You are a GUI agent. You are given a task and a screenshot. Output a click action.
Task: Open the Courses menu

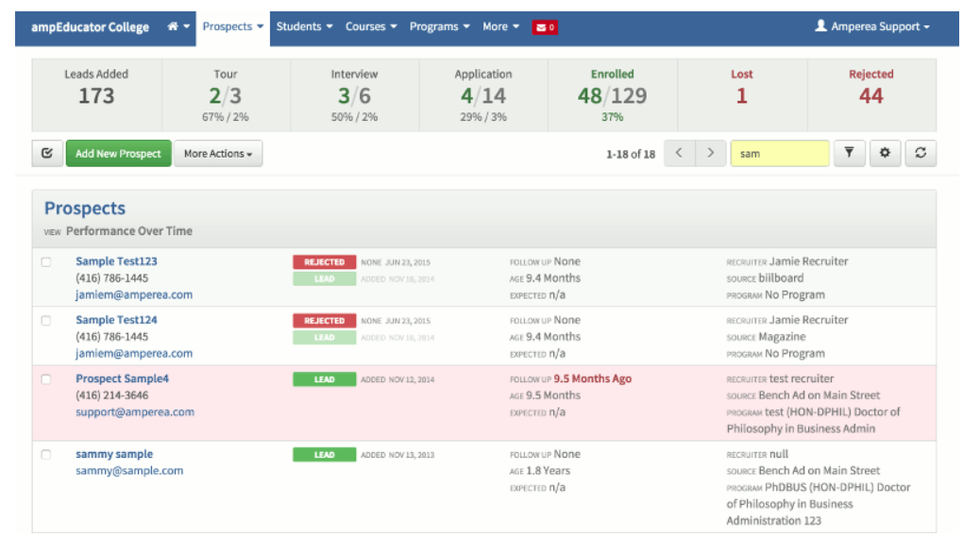coord(370,27)
